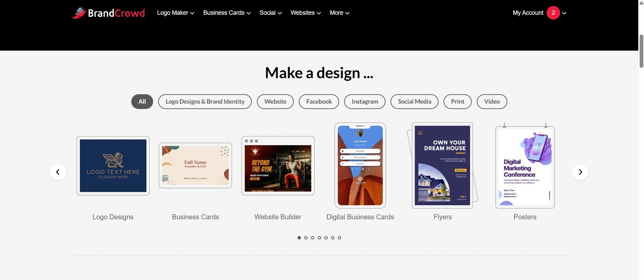Viewport: 644px width, 280px height.
Task: Expand the Business Cards menu
Action: click(227, 13)
